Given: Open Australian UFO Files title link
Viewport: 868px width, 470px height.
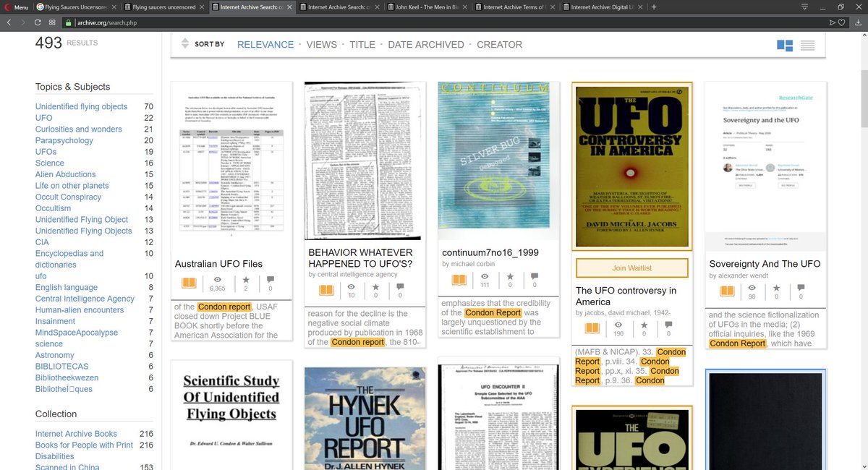Looking at the screenshot, I should click(x=219, y=264).
